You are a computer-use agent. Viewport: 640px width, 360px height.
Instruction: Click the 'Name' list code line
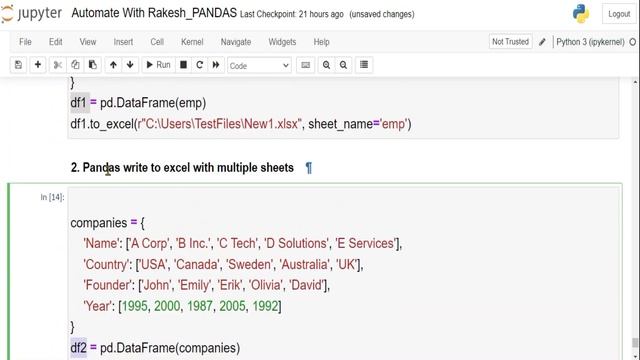pos(242,244)
